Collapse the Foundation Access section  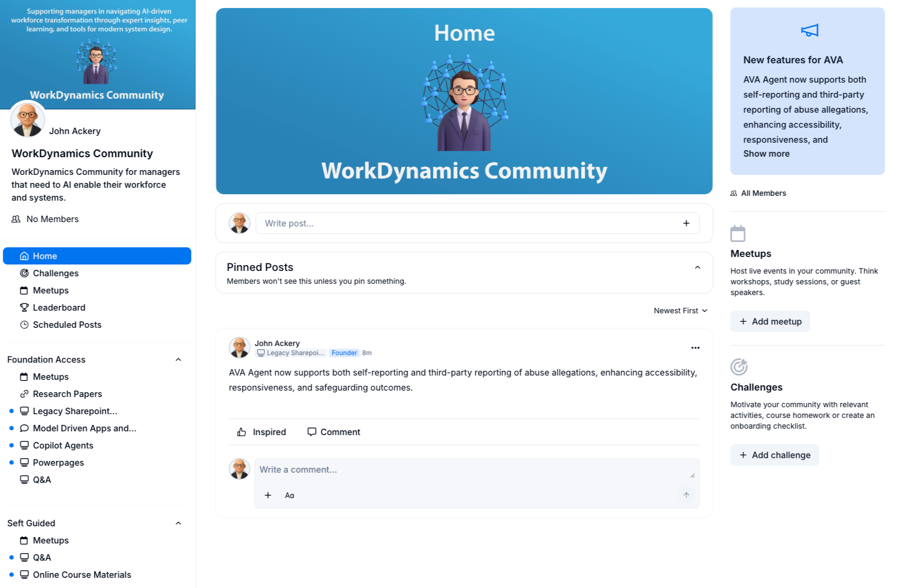178,359
